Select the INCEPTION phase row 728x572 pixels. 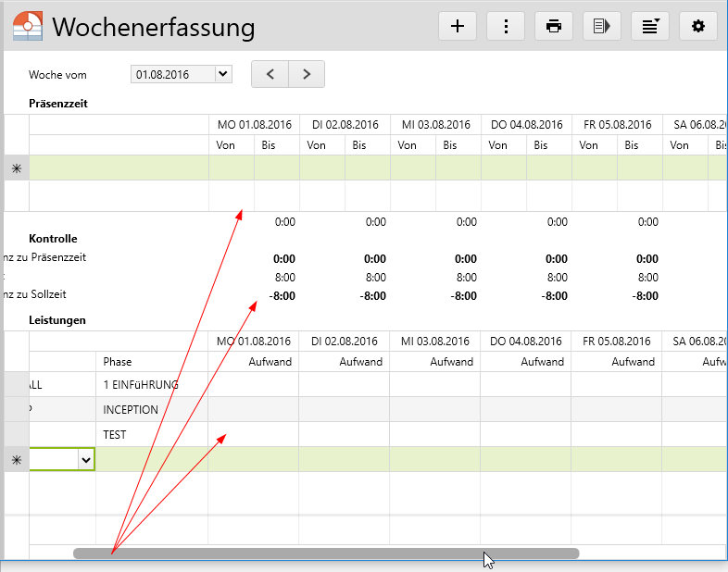151,409
